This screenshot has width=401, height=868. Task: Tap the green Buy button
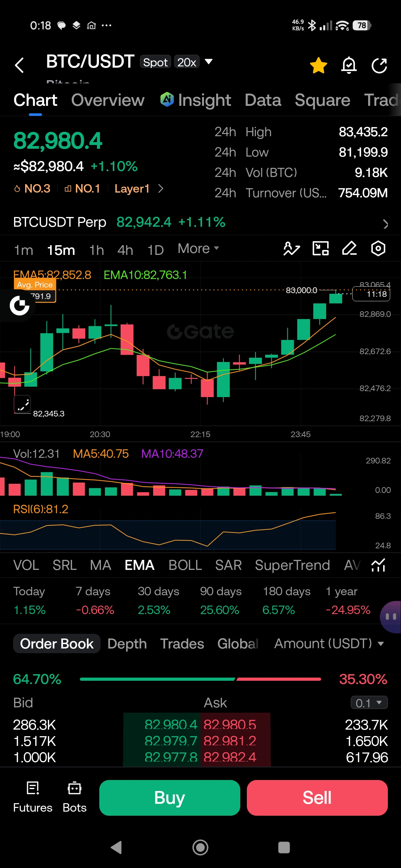[169, 798]
